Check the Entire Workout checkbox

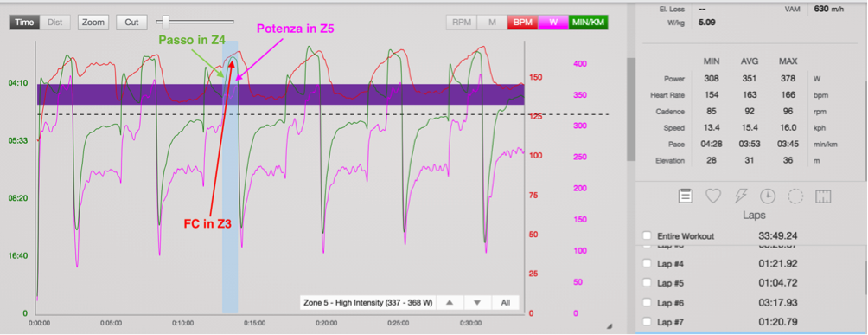coord(647,235)
